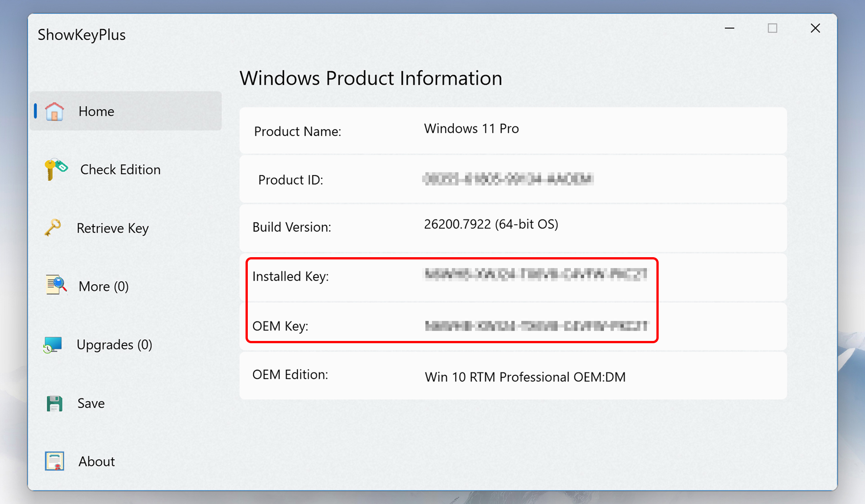Choose the Save label in sidebar

pos(91,403)
